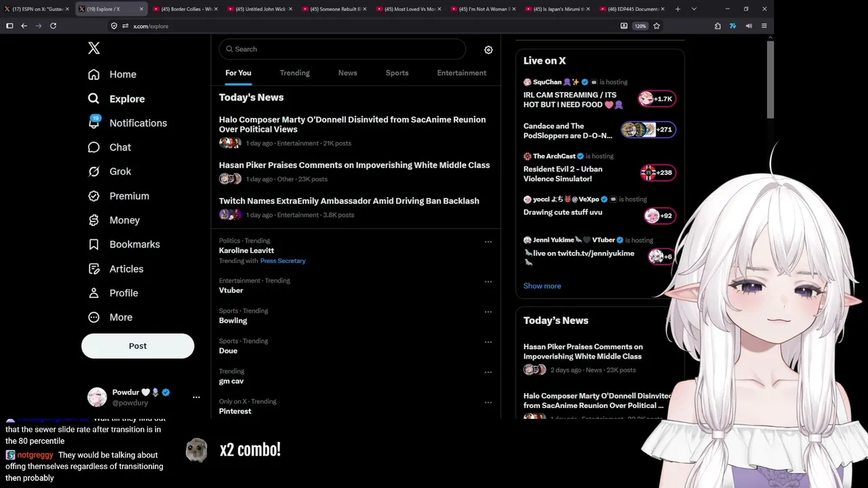868x488 pixels.
Task: Open the browser extensions puzzle icon
Action: click(x=717, y=26)
